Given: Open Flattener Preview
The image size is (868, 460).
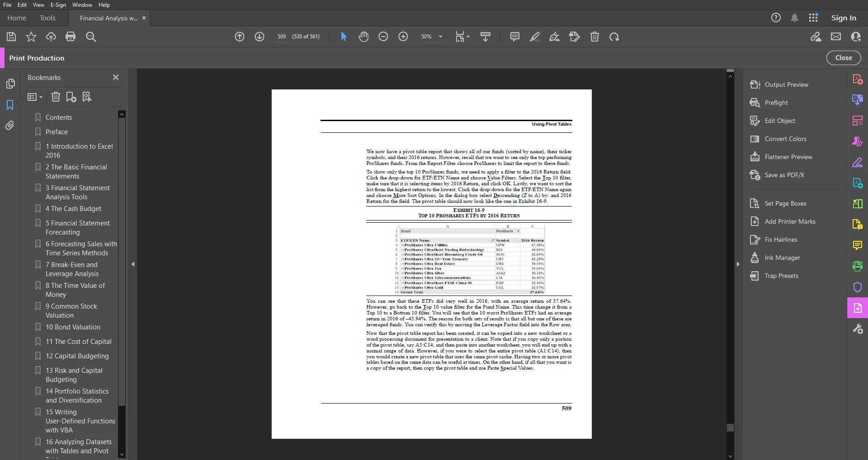Looking at the screenshot, I should 781,157.
